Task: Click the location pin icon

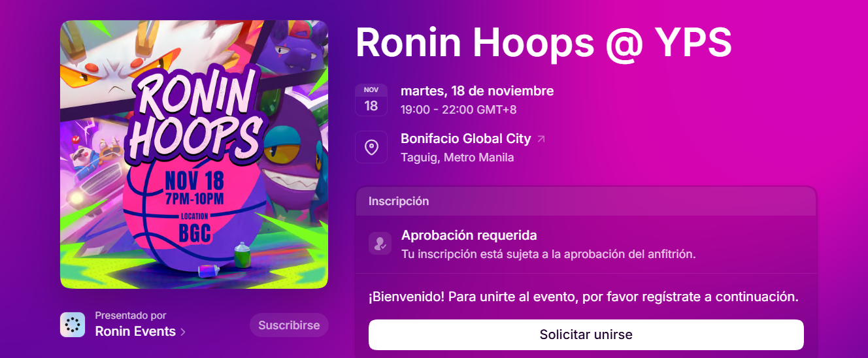Action: [x=371, y=147]
